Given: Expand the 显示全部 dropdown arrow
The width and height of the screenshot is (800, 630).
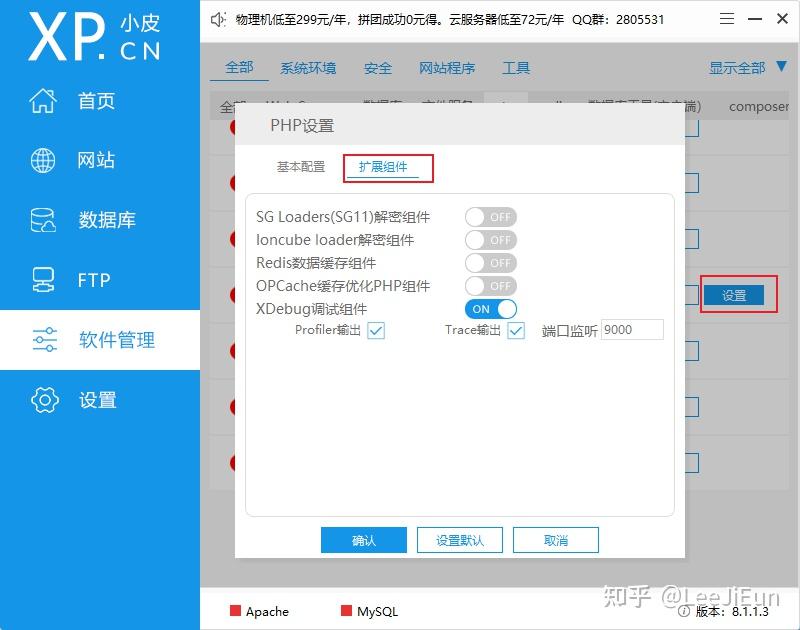Looking at the screenshot, I should pyautogui.click(x=781, y=67).
